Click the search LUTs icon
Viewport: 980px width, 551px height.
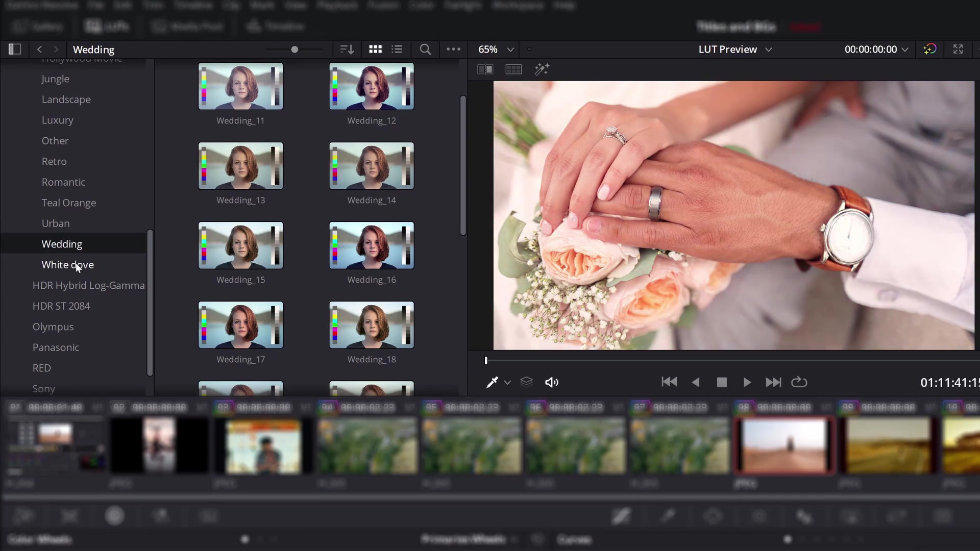click(425, 48)
